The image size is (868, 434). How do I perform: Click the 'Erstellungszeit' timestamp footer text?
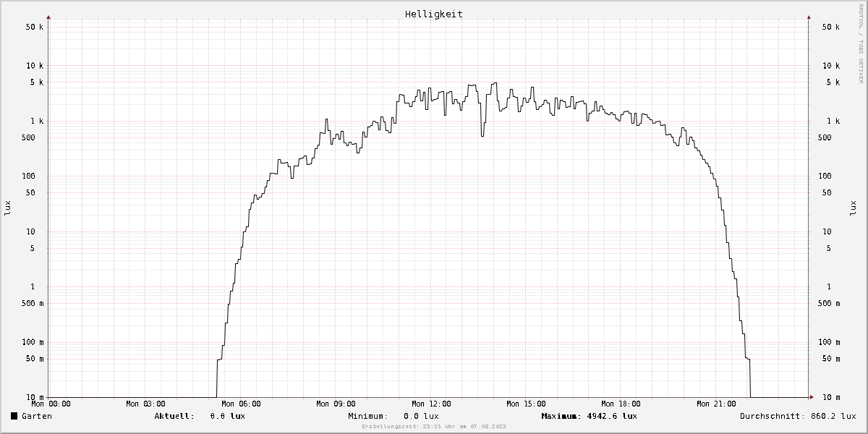tap(434, 427)
